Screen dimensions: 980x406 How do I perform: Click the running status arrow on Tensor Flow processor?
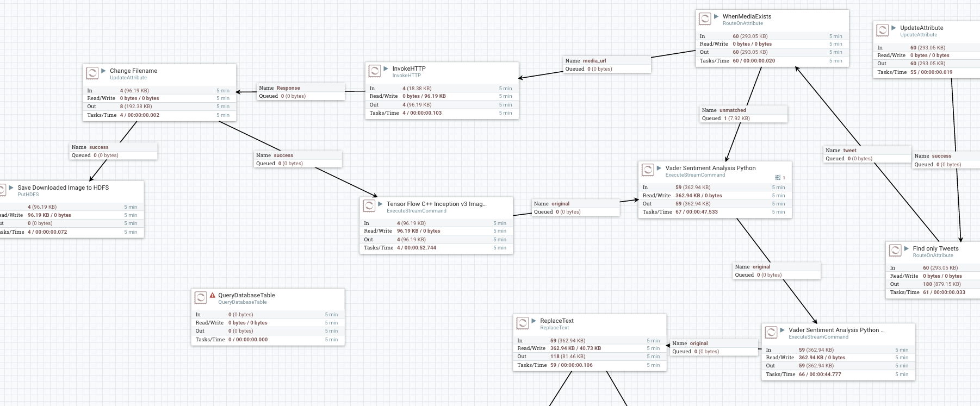(381, 204)
